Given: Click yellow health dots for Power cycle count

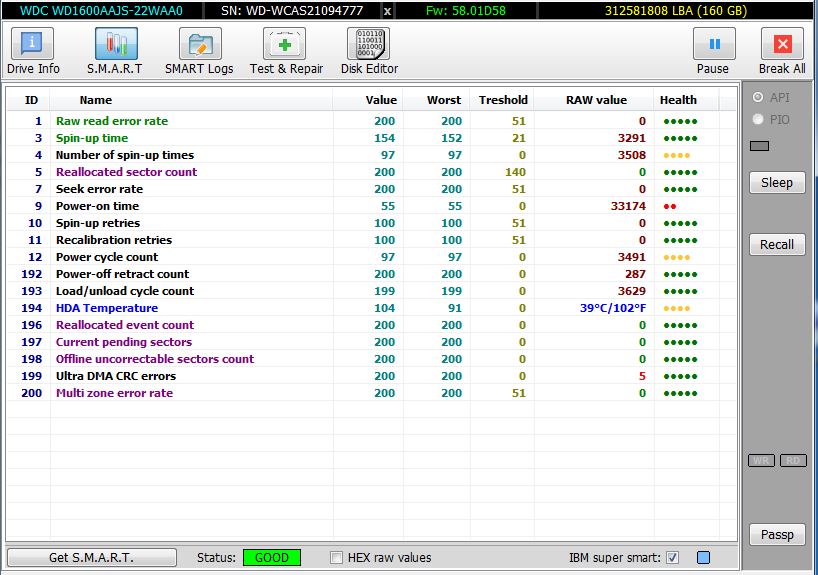Looking at the screenshot, I should (677, 257).
